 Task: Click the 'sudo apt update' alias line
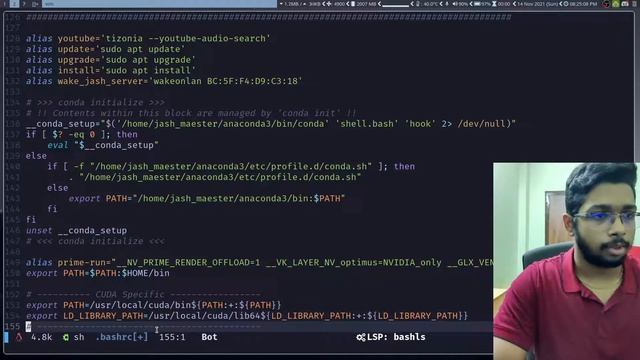click(x=105, y=49)
